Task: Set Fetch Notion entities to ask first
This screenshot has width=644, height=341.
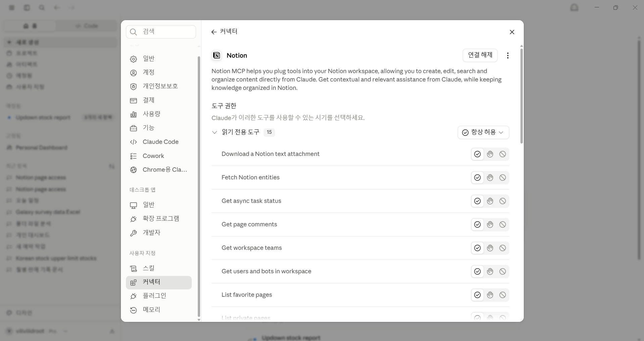Action: point(490,178)
